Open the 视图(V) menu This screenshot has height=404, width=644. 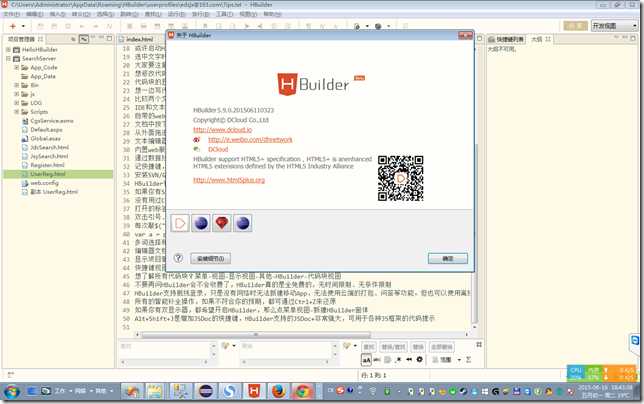point(248,14)
